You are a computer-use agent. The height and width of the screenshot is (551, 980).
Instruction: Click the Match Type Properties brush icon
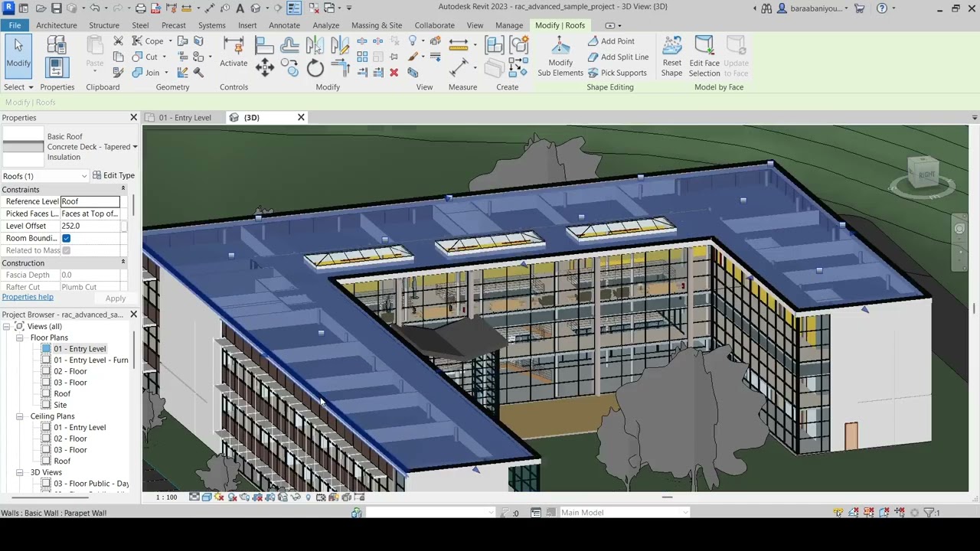pyautogui.click(x=119, y=73)
